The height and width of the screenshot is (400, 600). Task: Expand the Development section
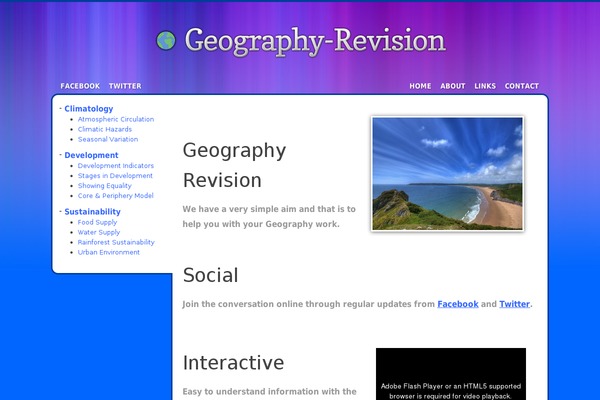pos(91,155)
